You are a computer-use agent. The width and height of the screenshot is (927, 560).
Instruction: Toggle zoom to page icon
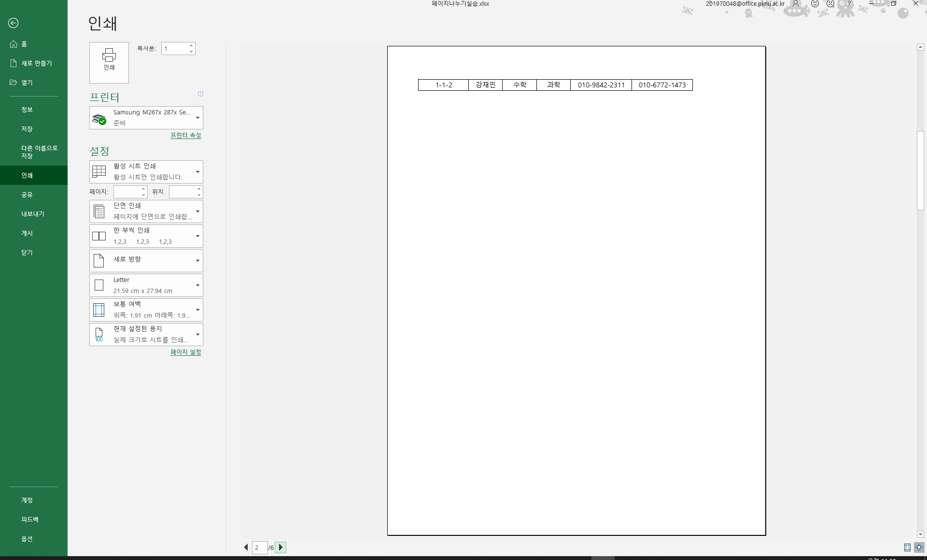click(919, 547)
